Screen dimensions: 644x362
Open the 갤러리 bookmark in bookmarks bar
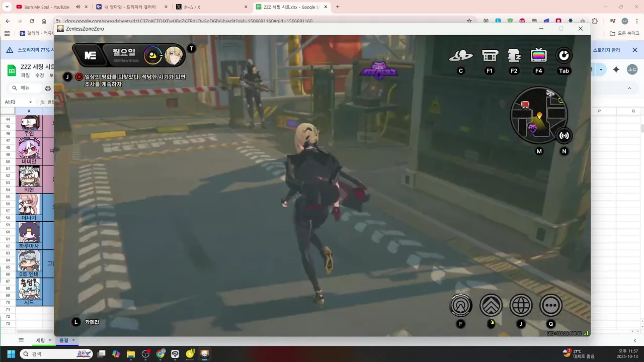(x=36, y=34)
